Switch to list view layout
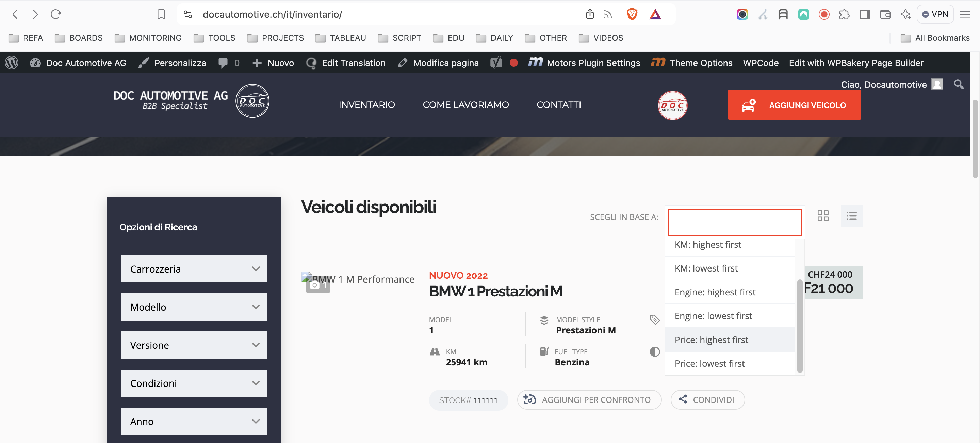The width and height of the screenshot is (980, 443). pyautogui.click(x=851, y=216)
